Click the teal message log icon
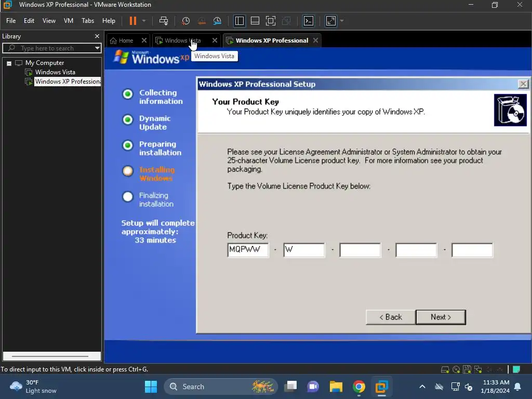 click(516, 369)
